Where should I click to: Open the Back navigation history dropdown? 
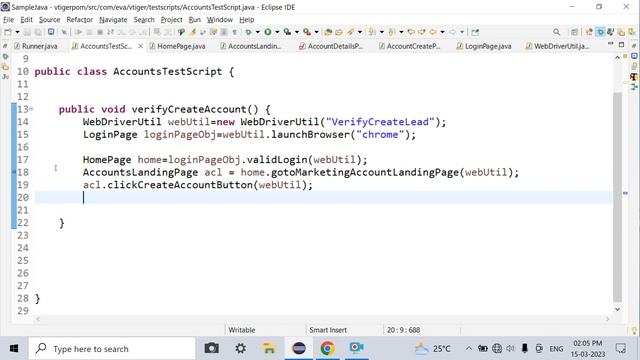coord(442,32)
